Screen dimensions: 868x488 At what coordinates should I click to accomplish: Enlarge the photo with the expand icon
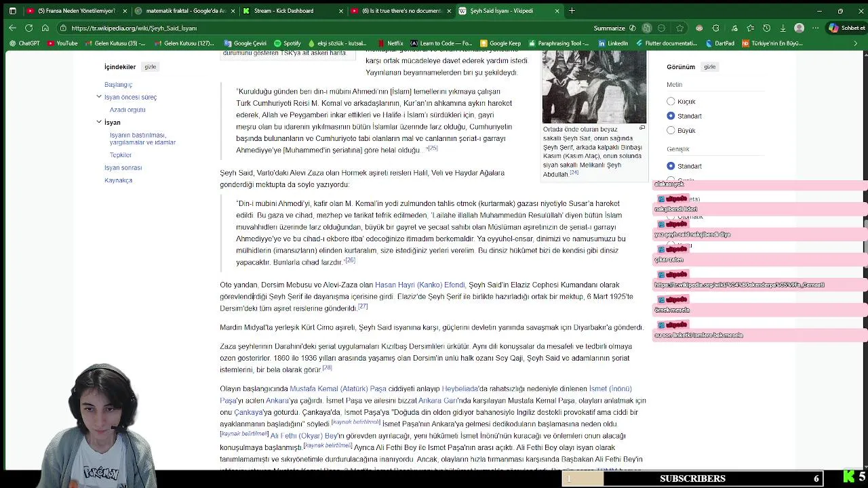pos(642,127)
